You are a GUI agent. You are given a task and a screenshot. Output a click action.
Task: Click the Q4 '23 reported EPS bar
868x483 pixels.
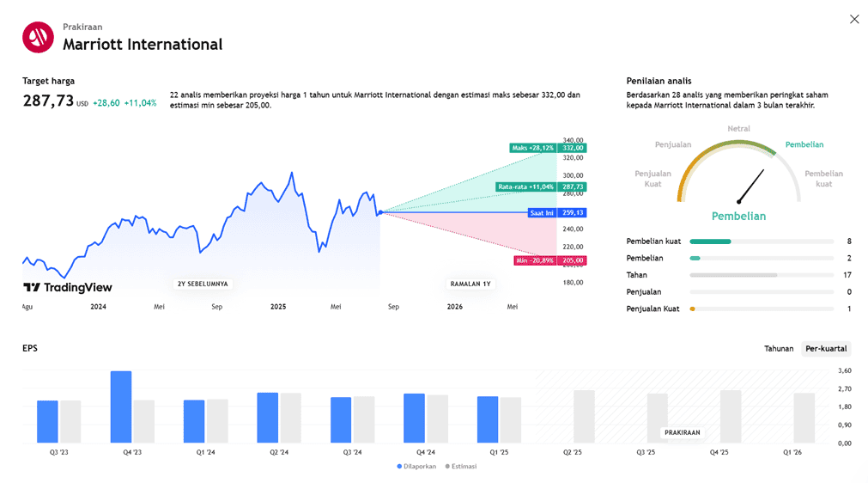pyautogui.click(x=121, y=407)
